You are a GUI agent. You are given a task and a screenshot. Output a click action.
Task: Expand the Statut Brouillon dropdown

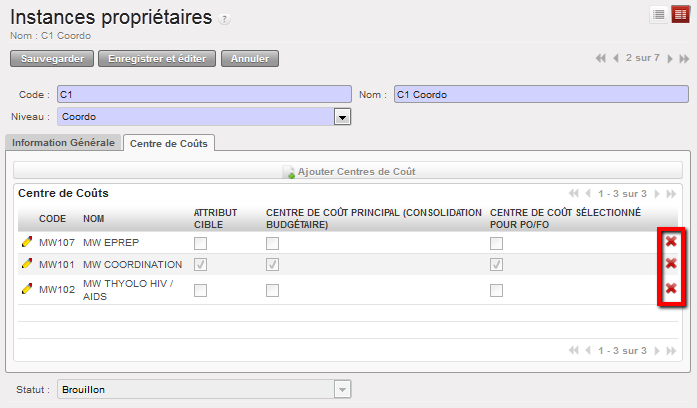pyautogui.click(x=342, y=389)
